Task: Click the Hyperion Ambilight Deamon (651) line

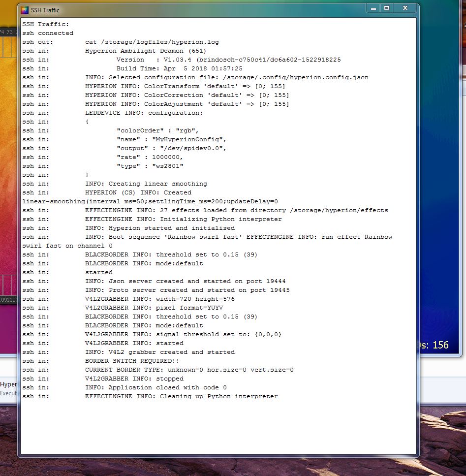Action: [x=145, y=51]
